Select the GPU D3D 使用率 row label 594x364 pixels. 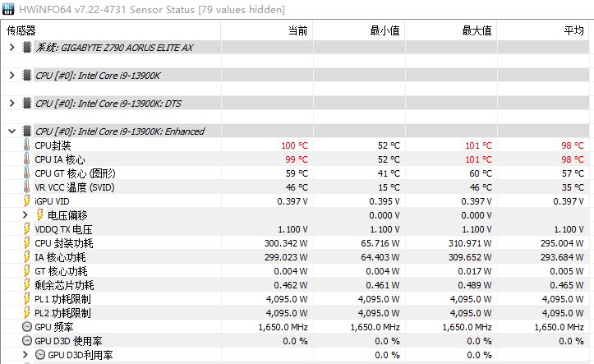[68, 341]
